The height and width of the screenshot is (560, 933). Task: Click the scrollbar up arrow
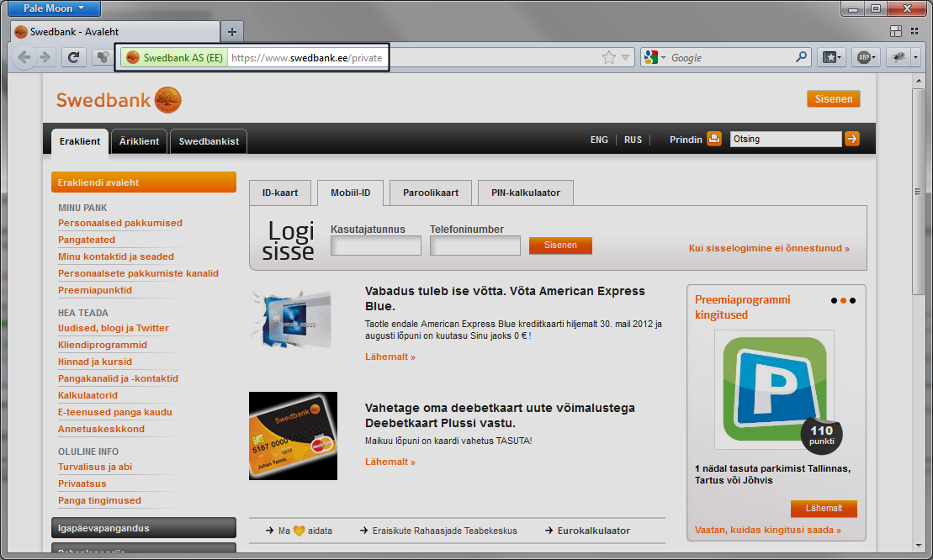[x=918, y=82]
